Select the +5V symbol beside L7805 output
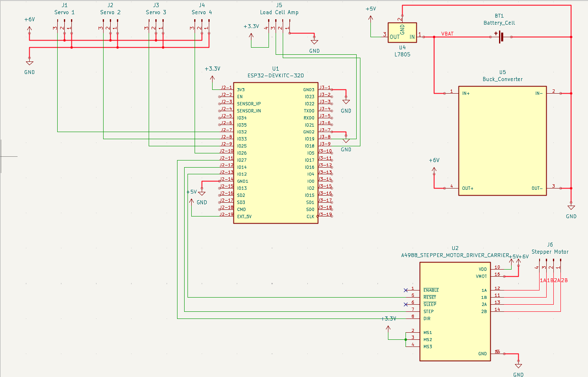This screenshot has width=588, height=377. pos(370,18)
